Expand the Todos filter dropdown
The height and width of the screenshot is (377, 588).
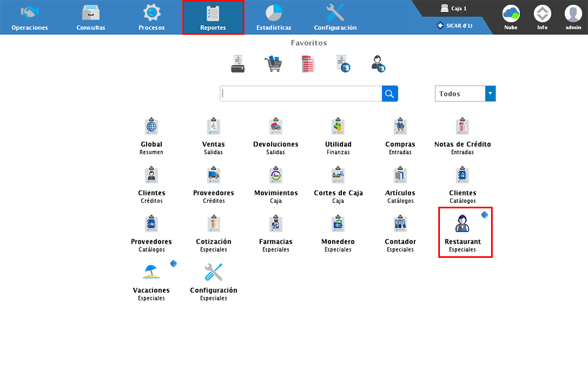tap(490, 94)
